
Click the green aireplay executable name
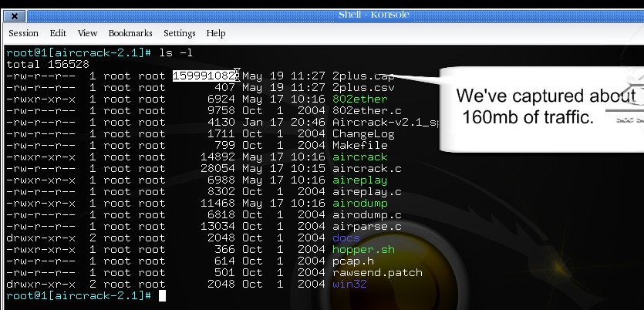tap(359, 180)
